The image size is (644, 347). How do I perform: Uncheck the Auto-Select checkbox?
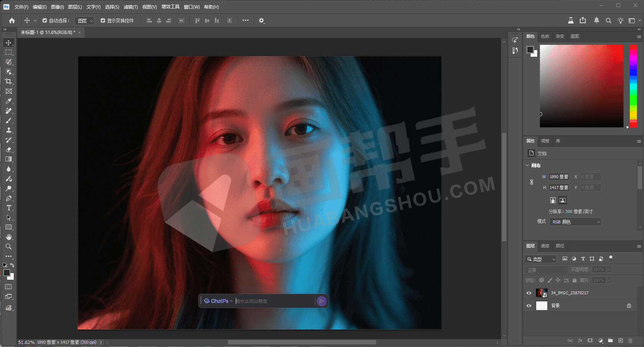(45, 21)
